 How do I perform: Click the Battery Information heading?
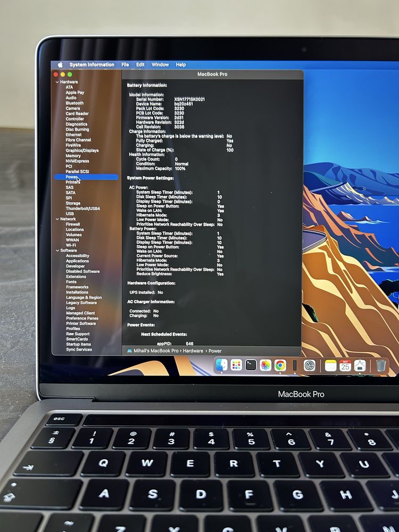(147, 85)
